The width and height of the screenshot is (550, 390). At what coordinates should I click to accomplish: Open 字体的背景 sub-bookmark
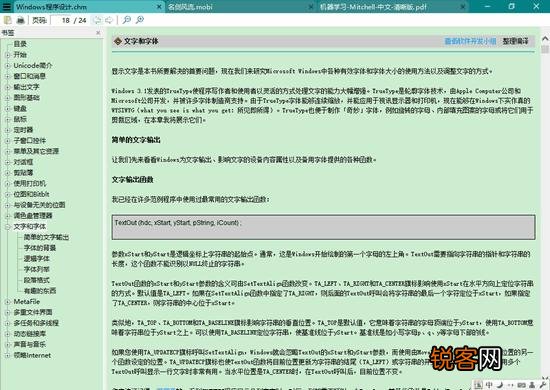coord(40,248)
